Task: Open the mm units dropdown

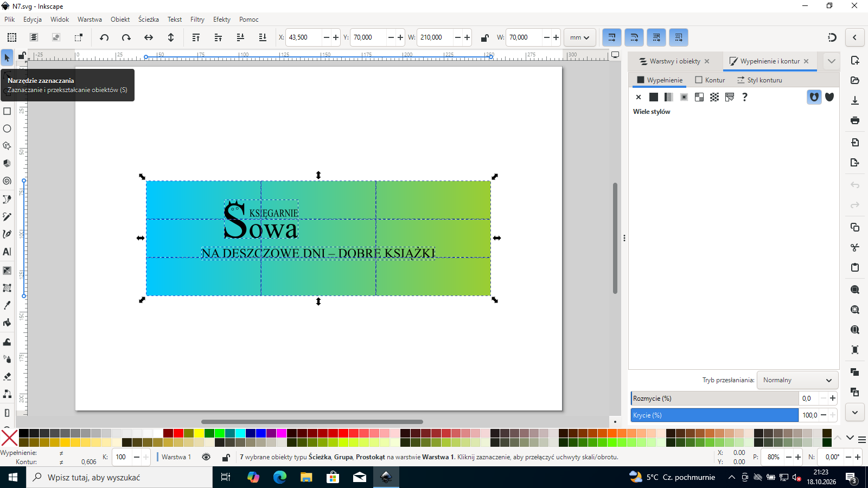Action: click(x=580, y=37)
